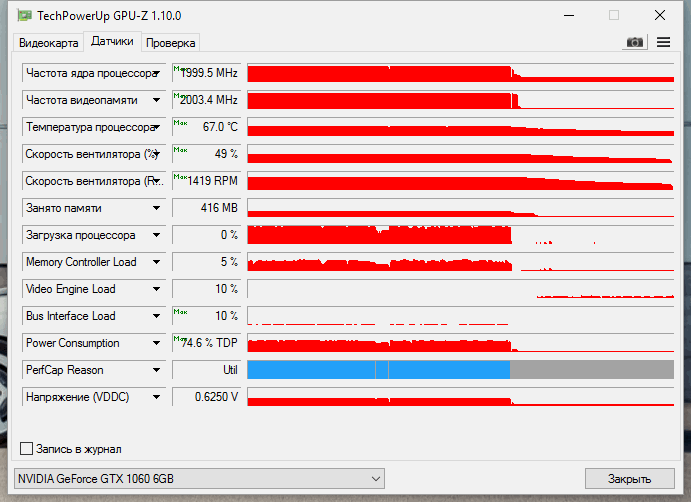Screen dimensions: 691x502
Task: Click the 74.6 % TDP power value
Action: [x=206, y=343]
